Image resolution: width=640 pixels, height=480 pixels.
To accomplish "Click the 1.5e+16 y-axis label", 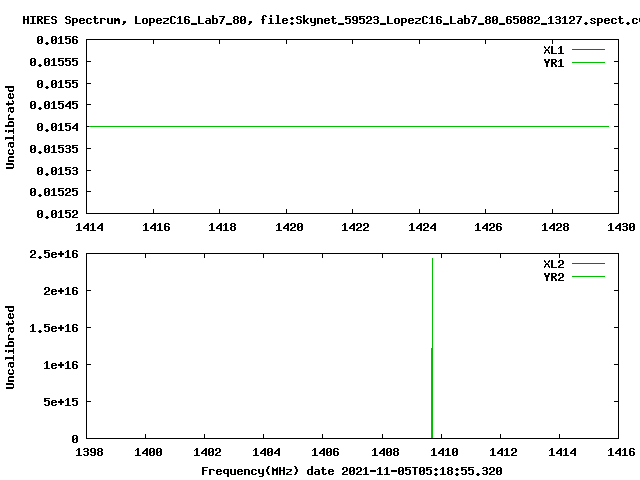I will 54,328.
